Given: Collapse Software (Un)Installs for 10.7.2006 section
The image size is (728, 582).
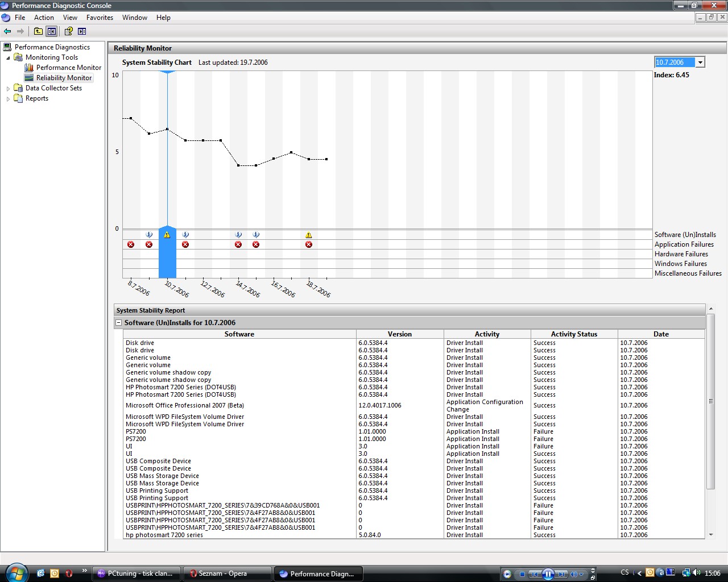Looking at the screenshot, I should pos(119,322).
